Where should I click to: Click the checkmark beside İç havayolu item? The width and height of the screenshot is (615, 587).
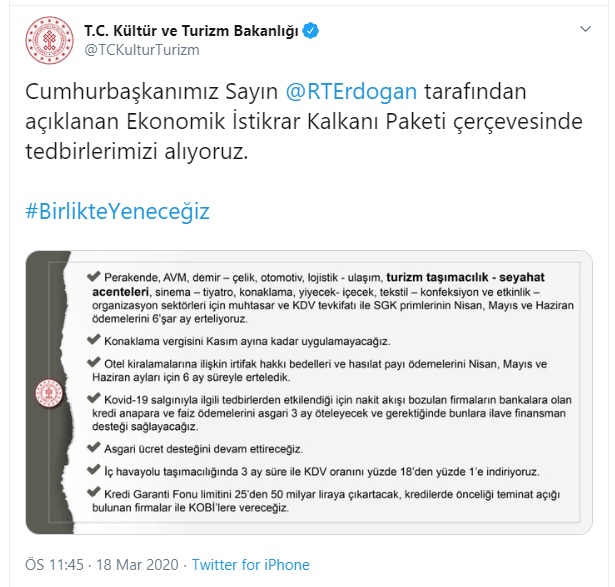(x=94, y=470)
